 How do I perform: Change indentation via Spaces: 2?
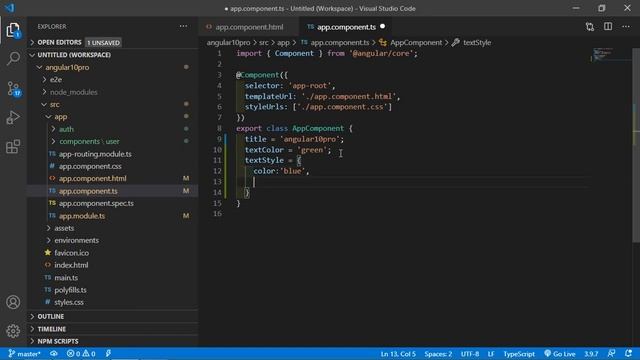(438, 354)
